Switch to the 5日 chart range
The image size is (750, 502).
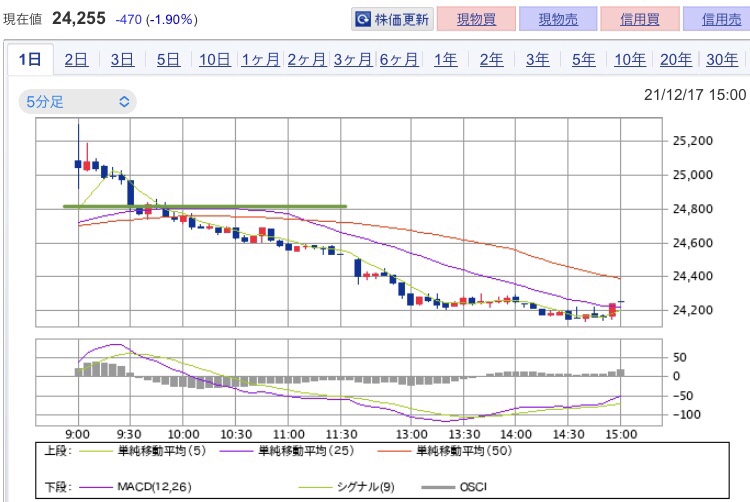[168, 60]
